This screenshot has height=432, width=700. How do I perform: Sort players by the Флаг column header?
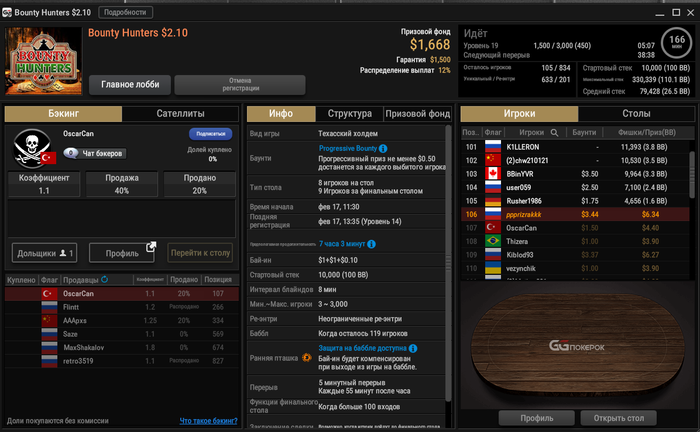[493, 133]
